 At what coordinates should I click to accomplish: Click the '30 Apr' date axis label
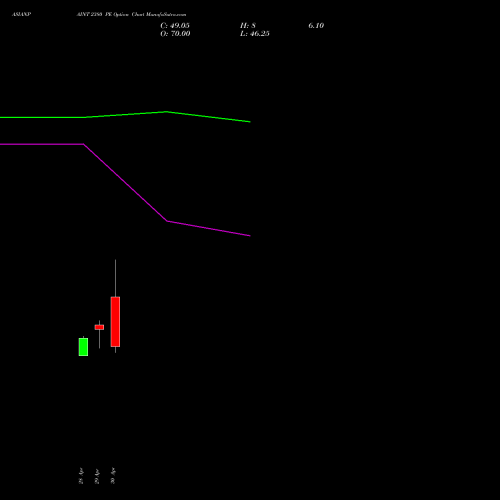click(113, 476)
